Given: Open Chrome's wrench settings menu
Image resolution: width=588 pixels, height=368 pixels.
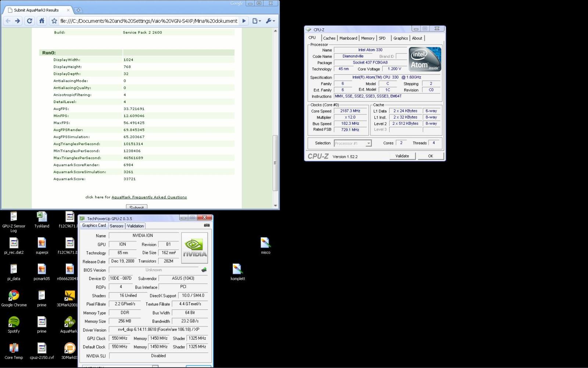Looking at the screenshot, I should [x=270, y=21].
